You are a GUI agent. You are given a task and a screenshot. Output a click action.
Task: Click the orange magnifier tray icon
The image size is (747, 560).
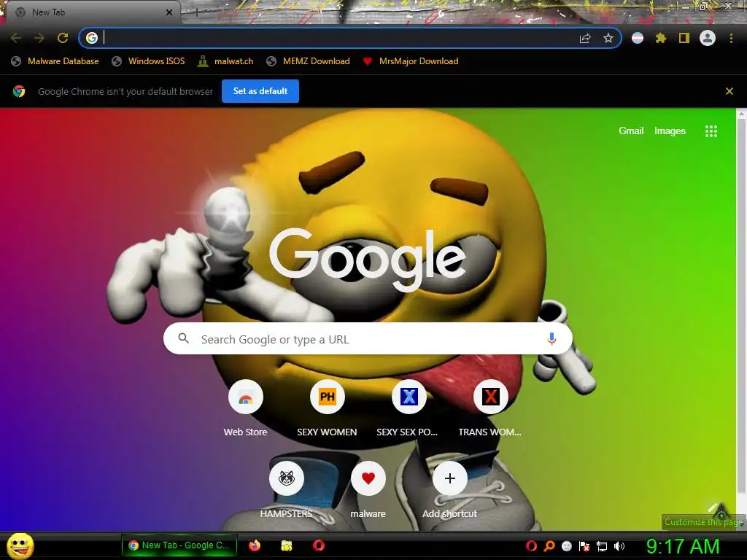[x=549, y=545]
